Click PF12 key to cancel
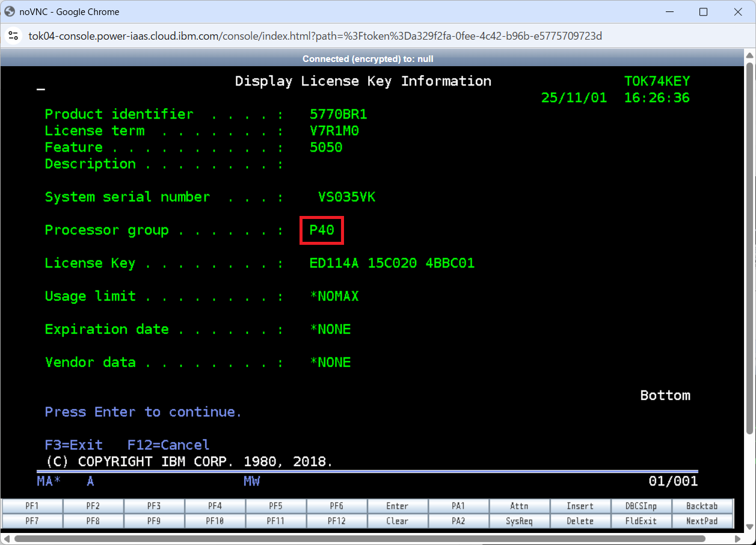 (x=337, y=521)
